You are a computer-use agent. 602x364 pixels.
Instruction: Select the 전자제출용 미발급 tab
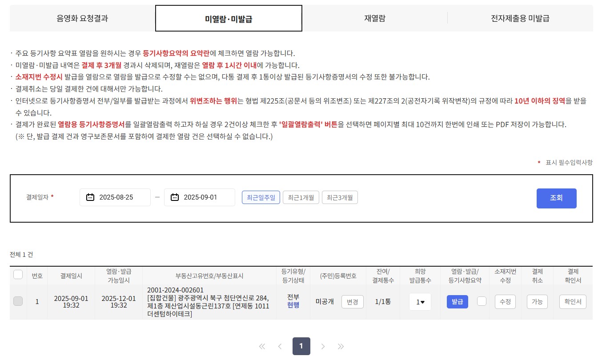pos(520,19)
